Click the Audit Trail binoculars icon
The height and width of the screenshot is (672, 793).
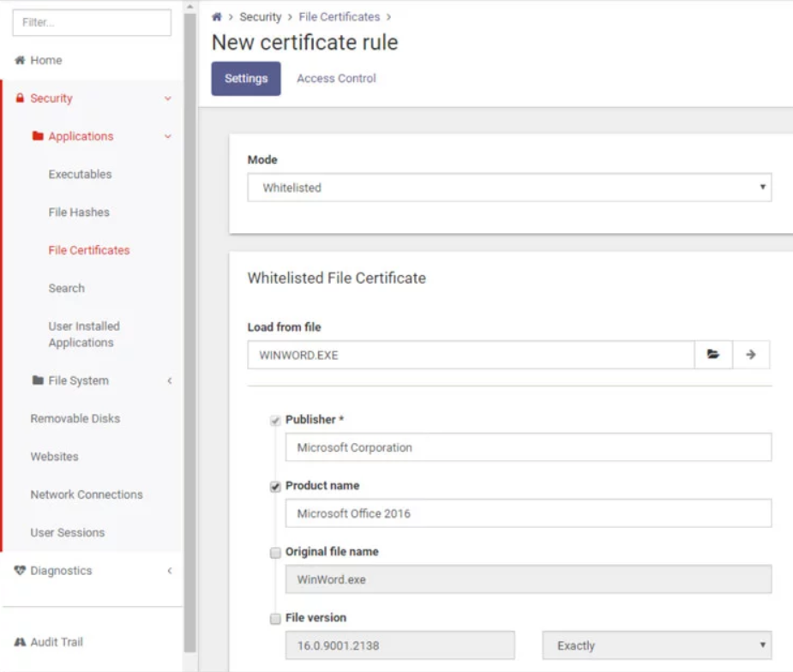point(20,642)
